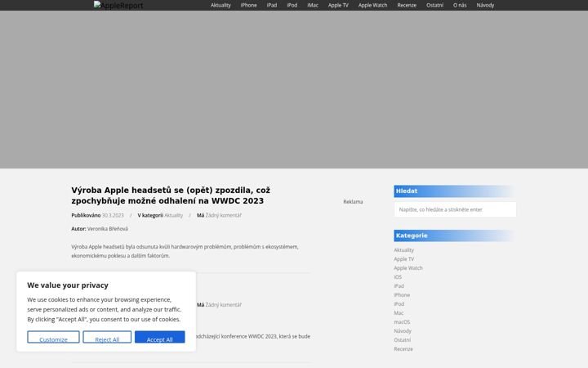The image size is (588, 368).
Task: Click the date 30.3.2023 of first article
Action: pos(113,215)
